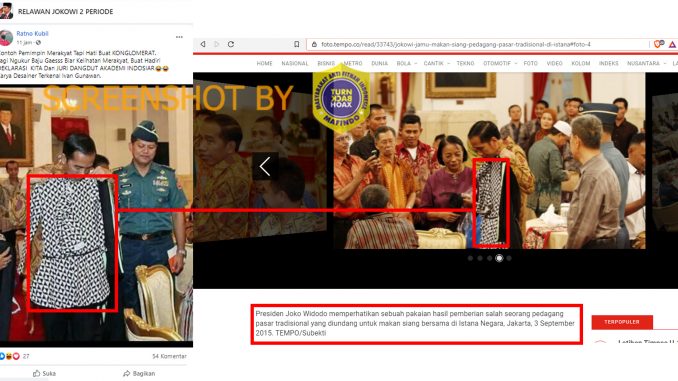This screenshot has width=678, height=381.
Task: Open the three-dot post options menu
Action: coord(179,37)
